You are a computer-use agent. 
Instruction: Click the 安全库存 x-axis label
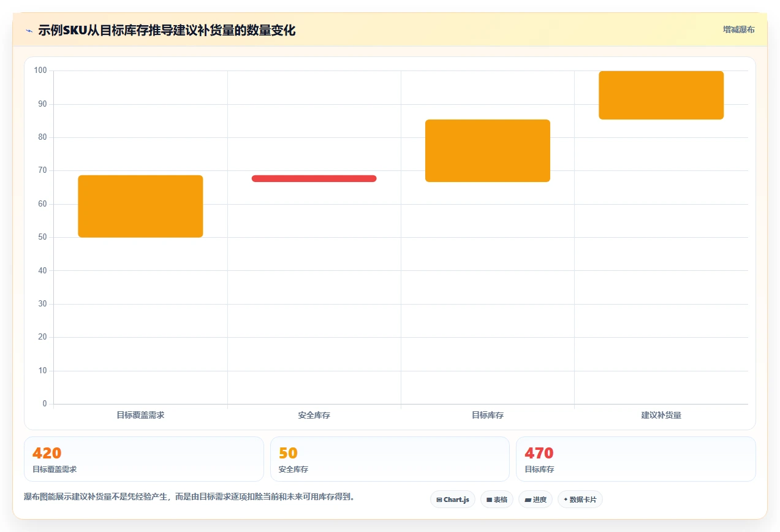click(314, 415)
